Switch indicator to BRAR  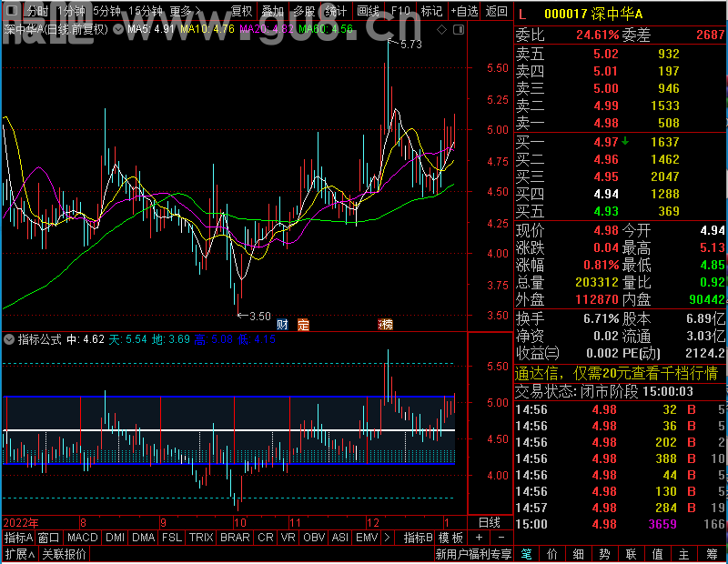coord(235,538)
